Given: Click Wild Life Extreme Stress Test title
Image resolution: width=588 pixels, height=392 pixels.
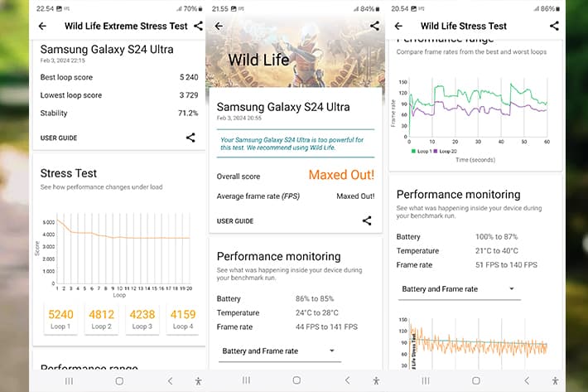Looking at the screenshot, I should [x=126, y=27].
